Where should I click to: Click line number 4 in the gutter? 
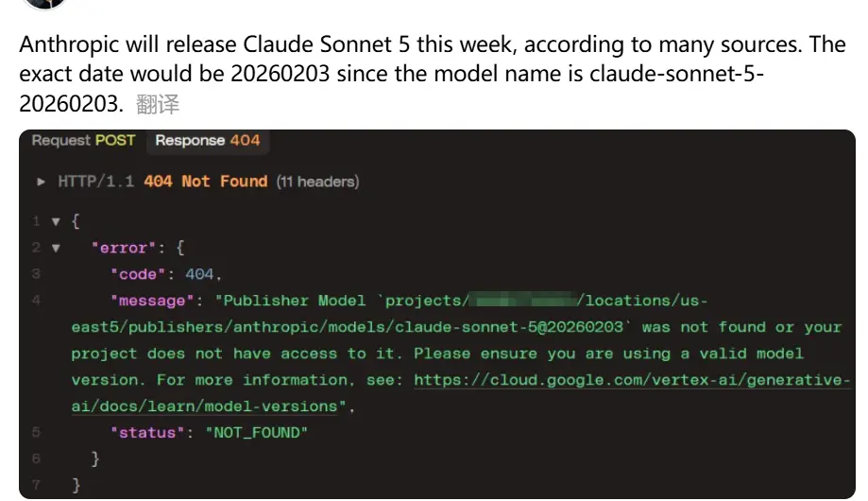tap(35, 301)
